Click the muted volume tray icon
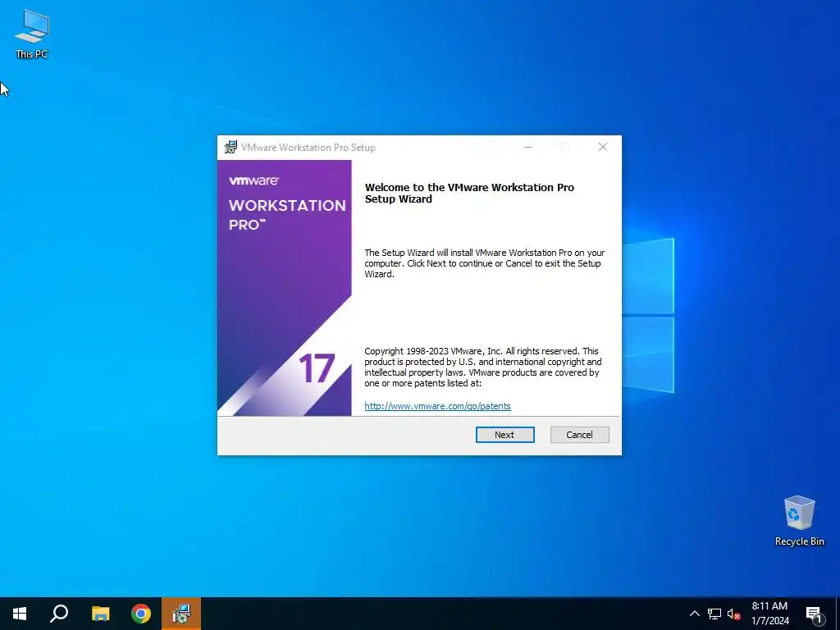 tap(733, 614)
